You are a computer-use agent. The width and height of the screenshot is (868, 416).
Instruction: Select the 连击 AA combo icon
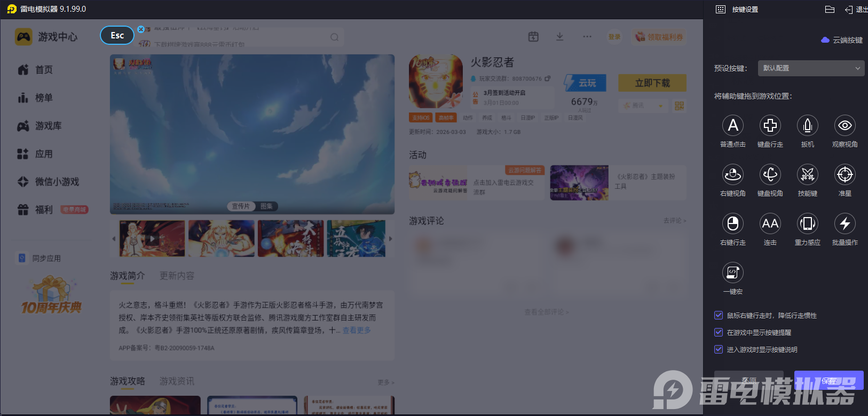tap(770, 223)
